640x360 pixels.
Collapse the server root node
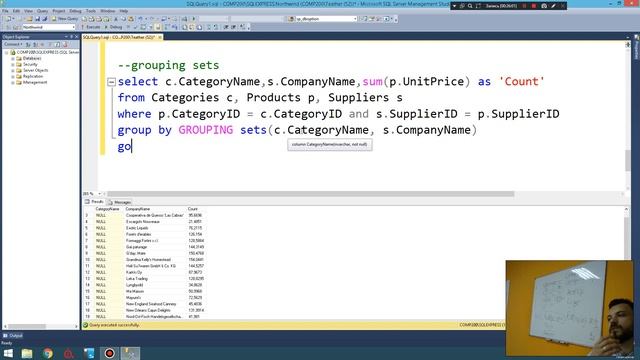(7, 53)
